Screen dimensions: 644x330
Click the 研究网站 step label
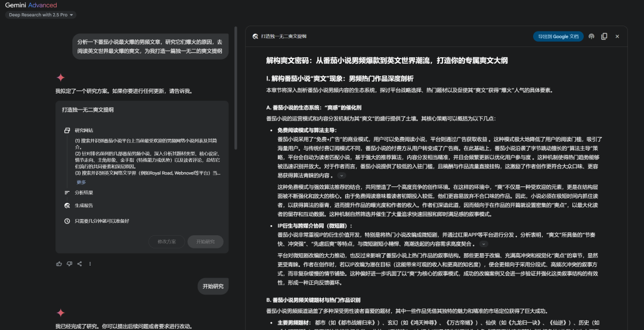pos(84,130)
